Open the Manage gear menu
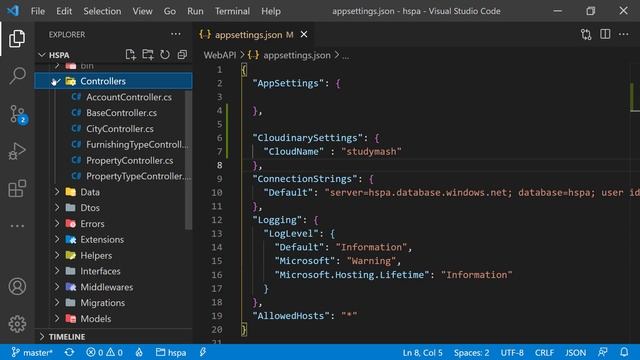This screenshot has width=640, height=360. (17, 324)
